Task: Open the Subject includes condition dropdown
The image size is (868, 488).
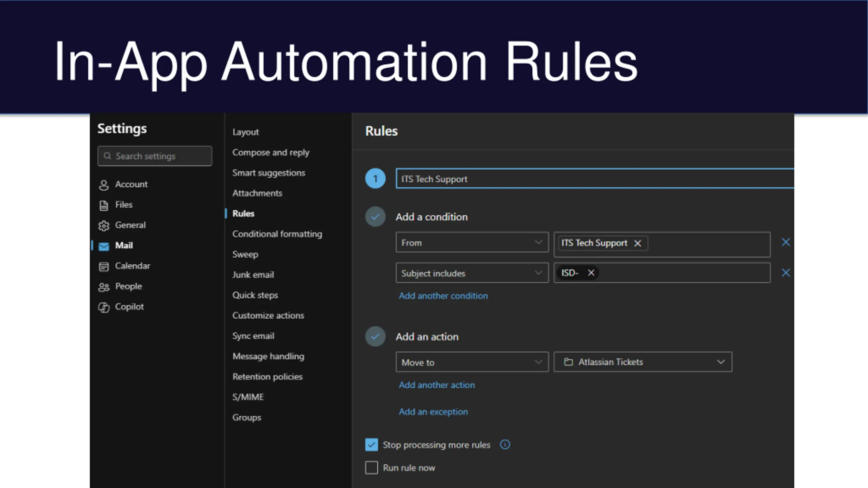Action: pos(472,273)
